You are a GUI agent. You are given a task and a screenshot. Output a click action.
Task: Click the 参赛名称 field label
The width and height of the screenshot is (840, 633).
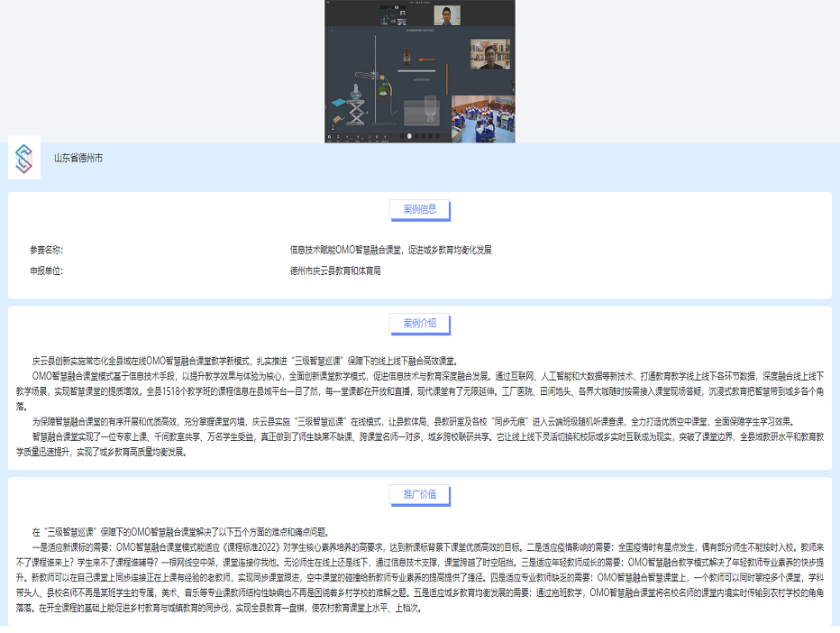[46, 250]
